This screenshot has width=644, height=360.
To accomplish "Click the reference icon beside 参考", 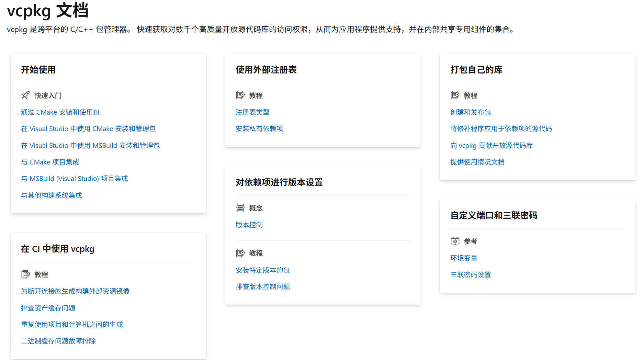I will pyautogui.click(x=455, y=241).
